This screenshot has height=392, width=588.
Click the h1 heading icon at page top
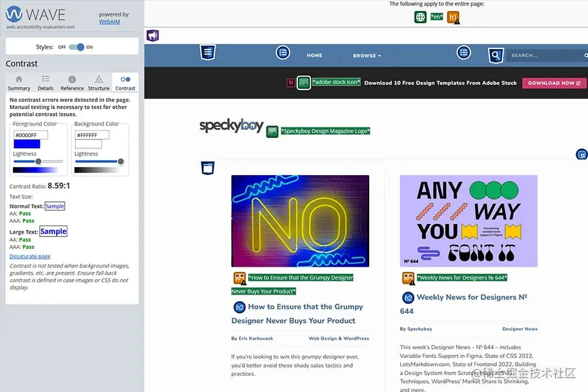pyautogui.click(x=453, y=17)
